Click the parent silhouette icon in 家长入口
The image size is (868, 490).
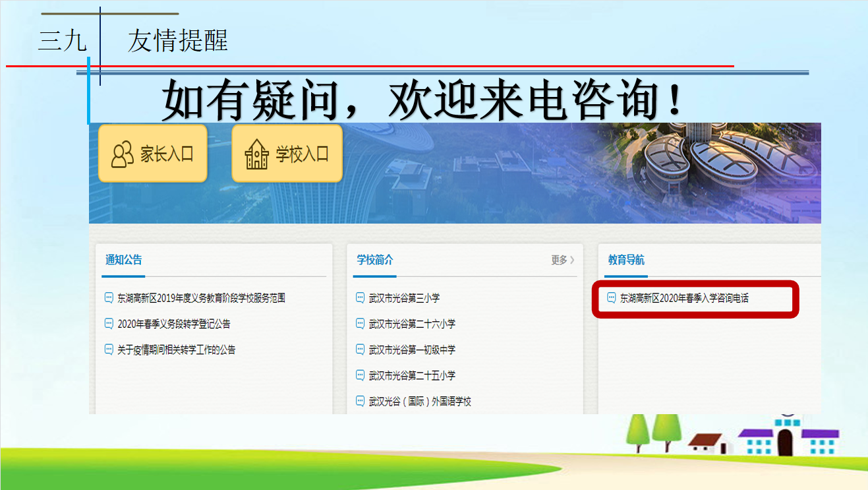coord(122,155)
